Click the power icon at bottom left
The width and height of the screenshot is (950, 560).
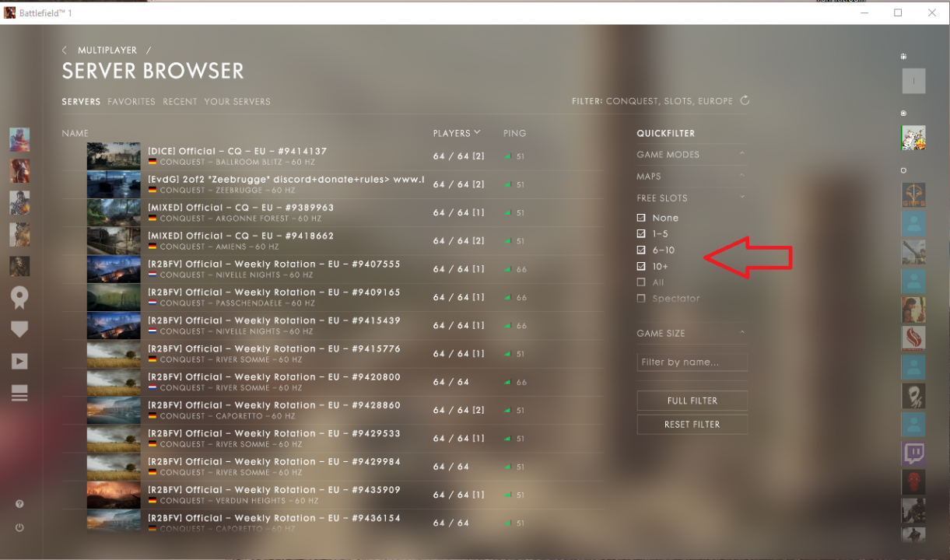coord(19,527)
